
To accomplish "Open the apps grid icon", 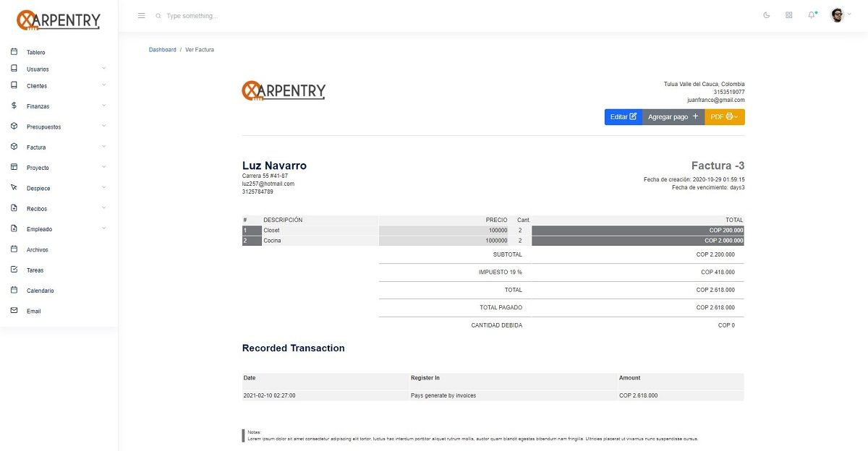I will 788,15.
